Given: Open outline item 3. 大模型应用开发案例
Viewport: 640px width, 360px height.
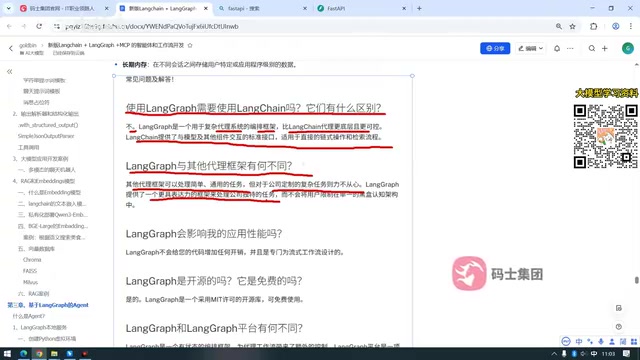Looking at the screenshot, I should [40, 159].
